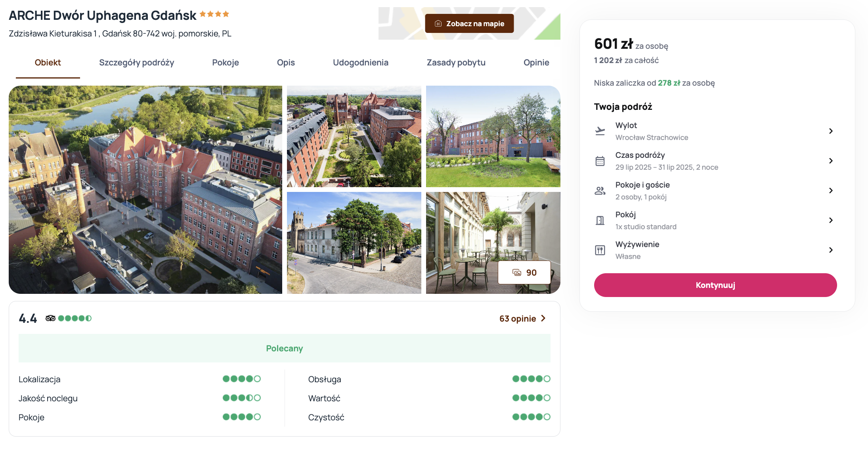Open the 90 photos gallery button
868x460 pixels.
click(x=524, y=272)
